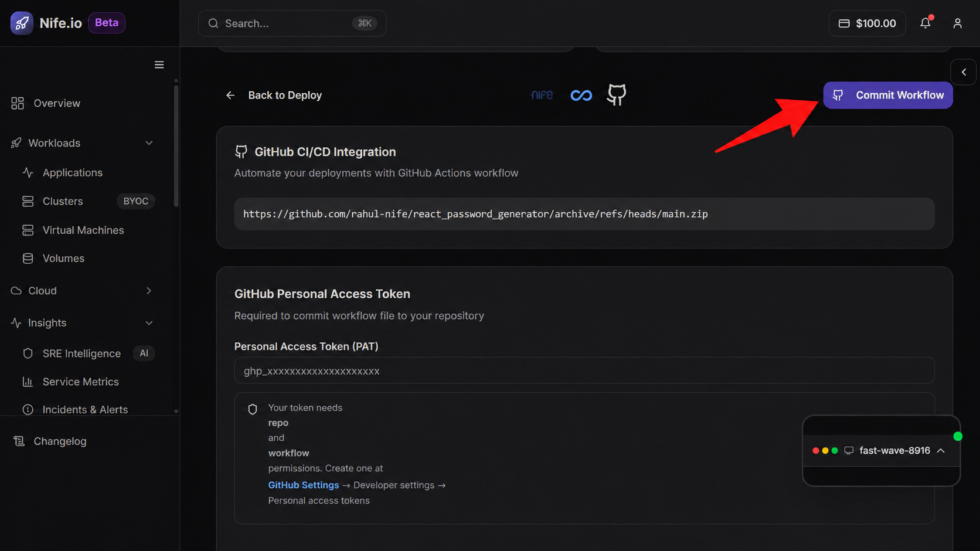The image size is (980, 551).
Task: Click the Cloud icon in sidebar
Action: tap(16, 291)
